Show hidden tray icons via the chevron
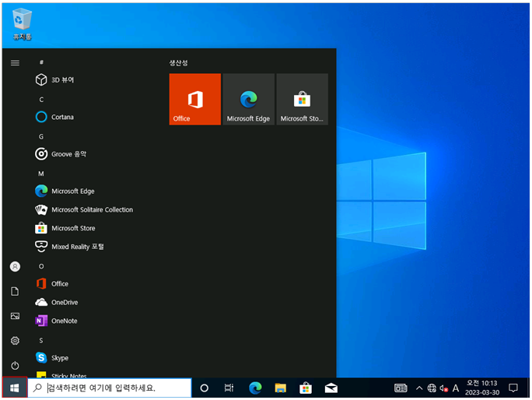532x400 pixels. point(419,388)
